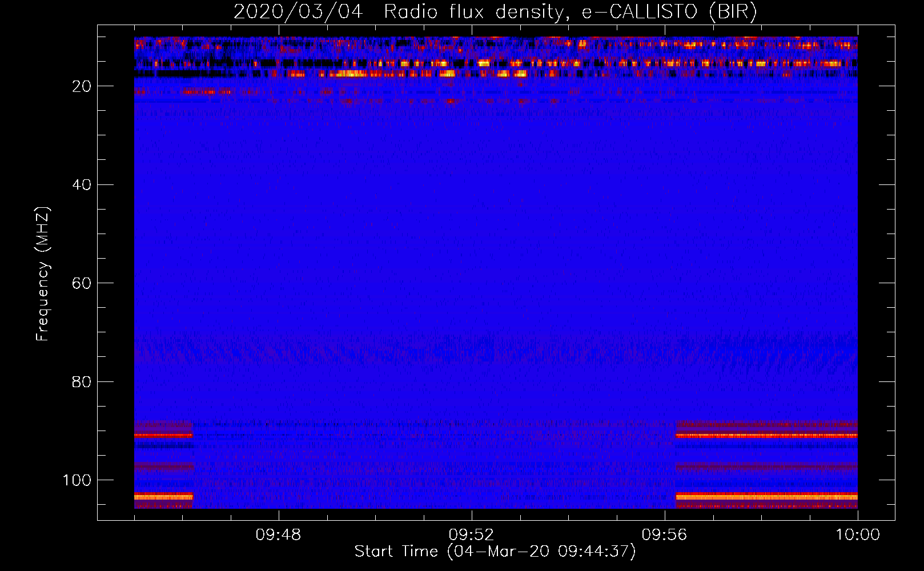
Task: Select the 'Frequency (MHZ)' axis label
Action: pos(43,274)
